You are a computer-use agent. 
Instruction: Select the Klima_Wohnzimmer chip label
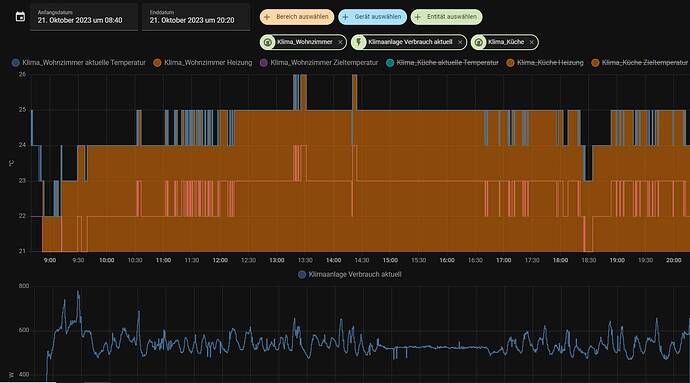click(305, 42)
